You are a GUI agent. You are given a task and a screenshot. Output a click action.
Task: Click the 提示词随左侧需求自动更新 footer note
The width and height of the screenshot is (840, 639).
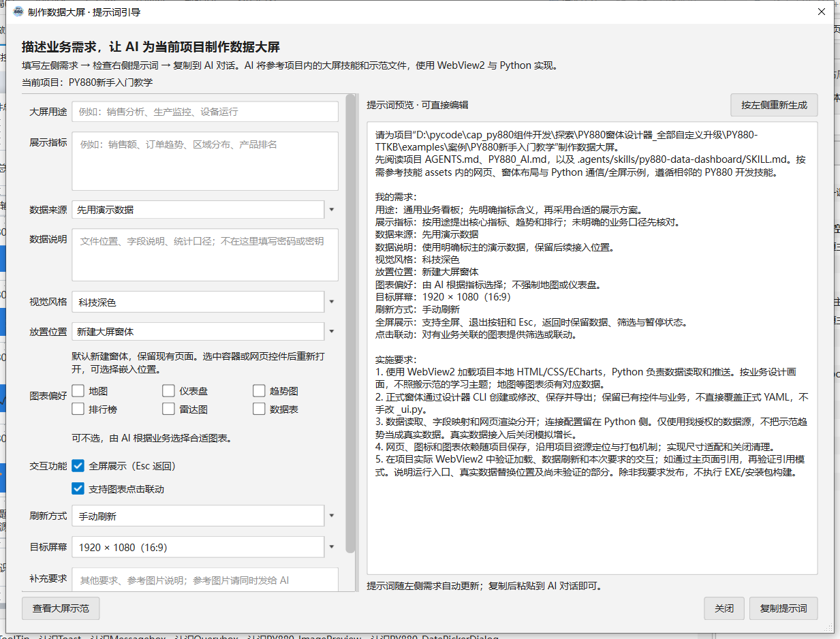click(484, 586)
